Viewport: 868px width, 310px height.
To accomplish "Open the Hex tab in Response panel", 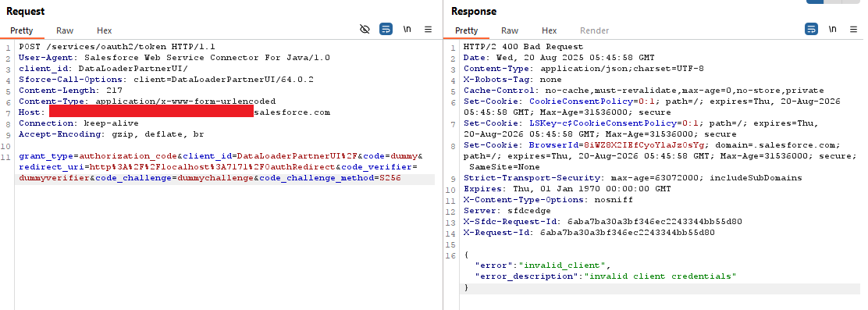I will 550,30.
